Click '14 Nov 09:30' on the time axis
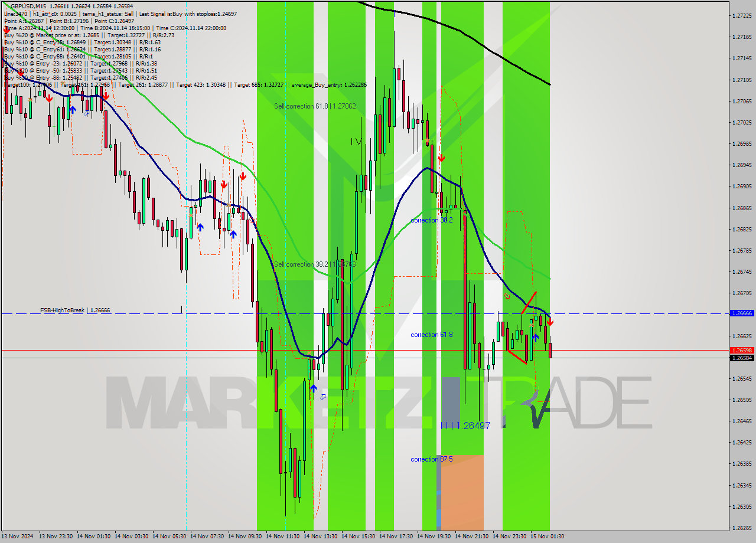The width and height of the screenshot is (756, 543). click(x=245, y=537)
